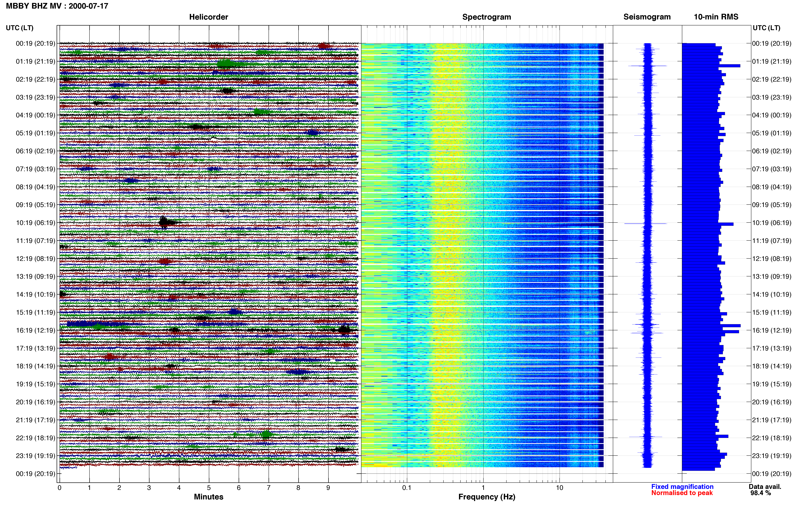The height and width of the screenshot is (508, 812).
Task: Click 'UTC (LT)' label beside the Helicorder panel
Action: (x=19, y=28)
